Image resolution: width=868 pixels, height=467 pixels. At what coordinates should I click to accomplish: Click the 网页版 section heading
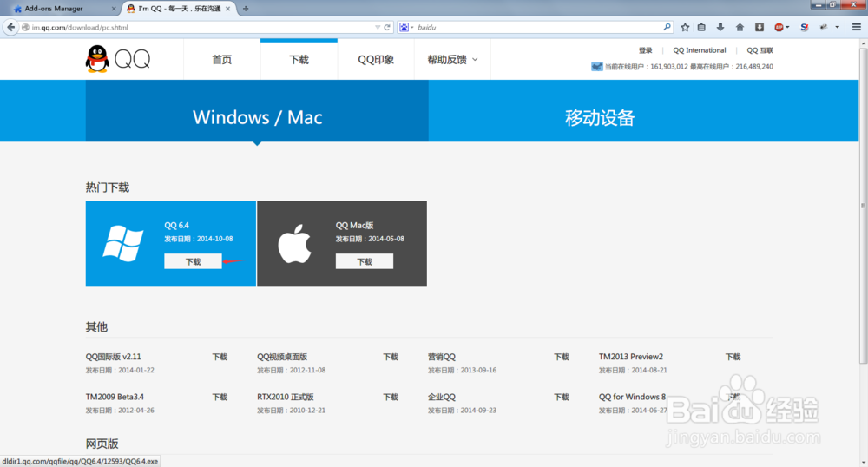click(x=102, y=444)
